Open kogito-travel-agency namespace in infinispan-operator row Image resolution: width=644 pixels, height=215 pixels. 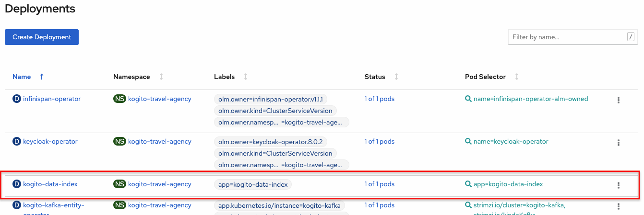coord(160,99)
